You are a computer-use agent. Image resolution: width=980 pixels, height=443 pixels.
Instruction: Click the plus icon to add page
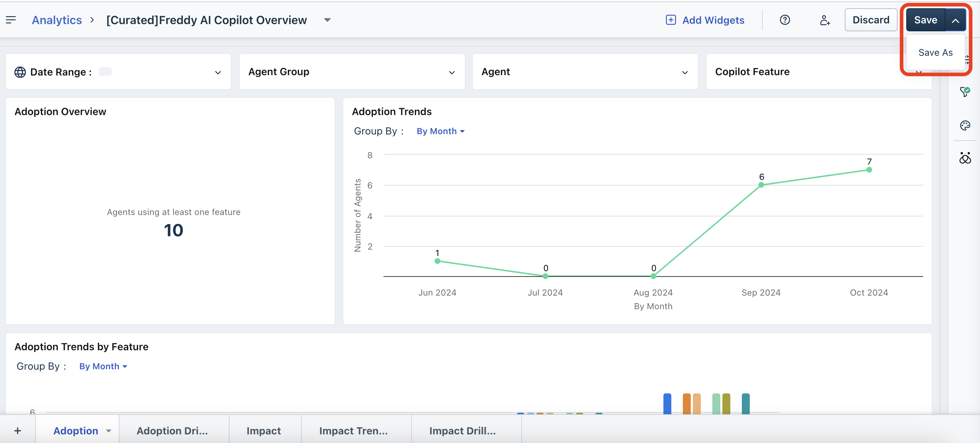[18, 430]
